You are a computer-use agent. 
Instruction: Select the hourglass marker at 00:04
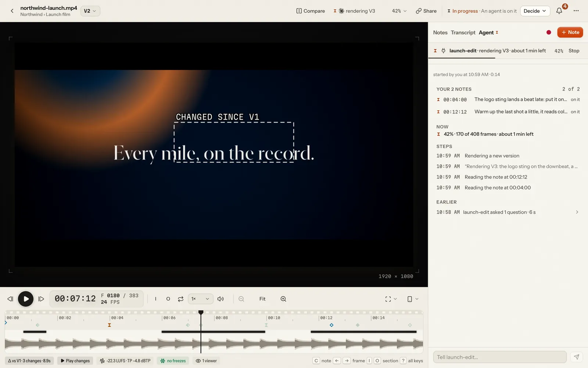tap(109, 325)
